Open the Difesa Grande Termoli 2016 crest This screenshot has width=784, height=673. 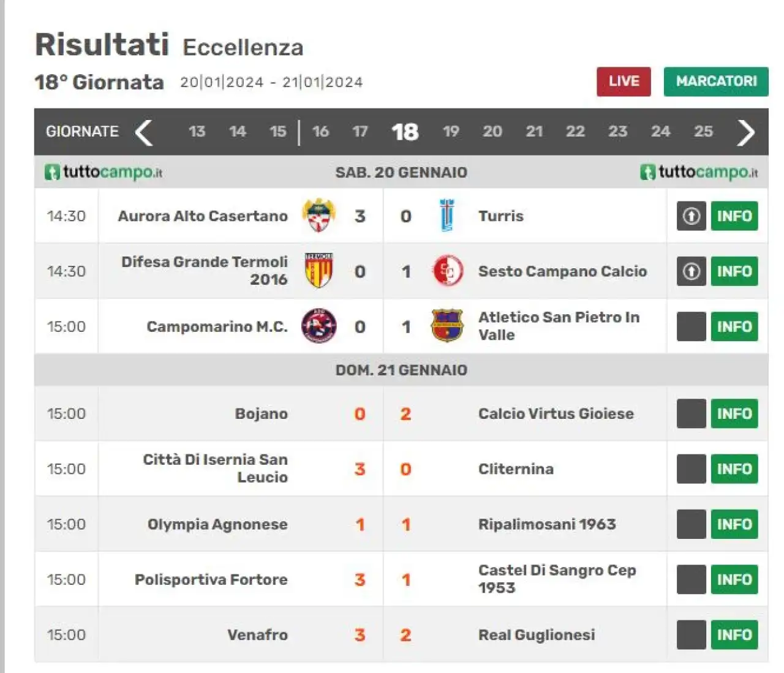[x=318, y=271]
